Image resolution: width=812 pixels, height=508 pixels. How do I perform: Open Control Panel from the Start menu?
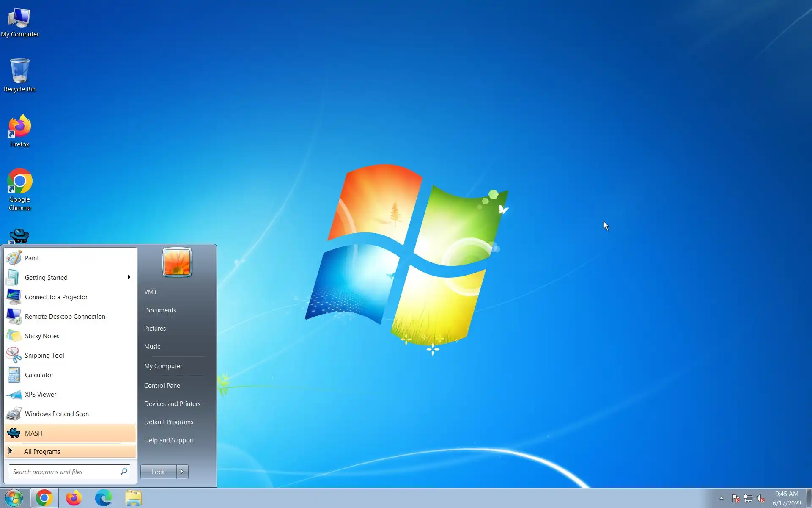pyautogui.click(x=163, y=386)
